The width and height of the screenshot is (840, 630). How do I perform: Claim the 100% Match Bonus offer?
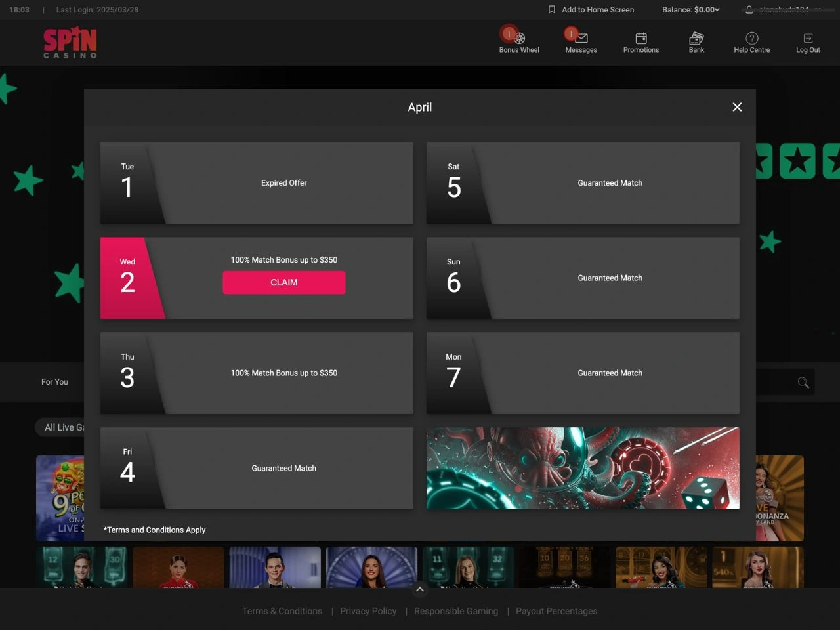click(x=283, y=282)
